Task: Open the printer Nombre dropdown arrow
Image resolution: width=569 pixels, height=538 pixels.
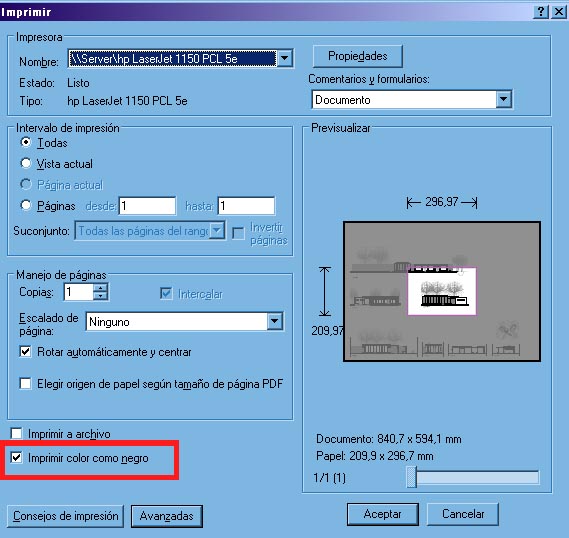Action: point(285,58)
